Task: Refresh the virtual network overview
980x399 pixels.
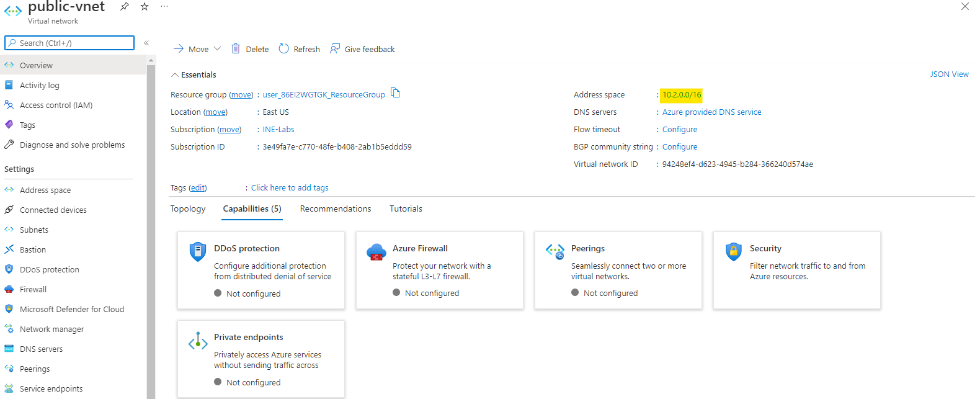Action: click(300, 49)
